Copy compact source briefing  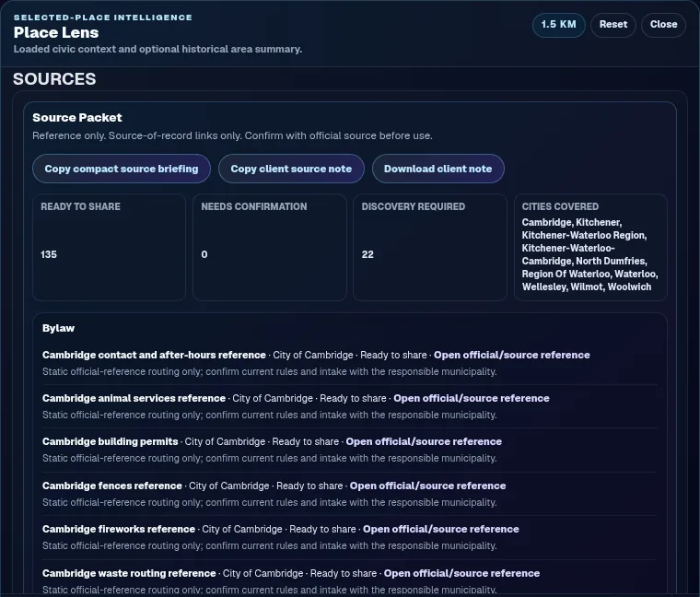click(x=122, y=169)
